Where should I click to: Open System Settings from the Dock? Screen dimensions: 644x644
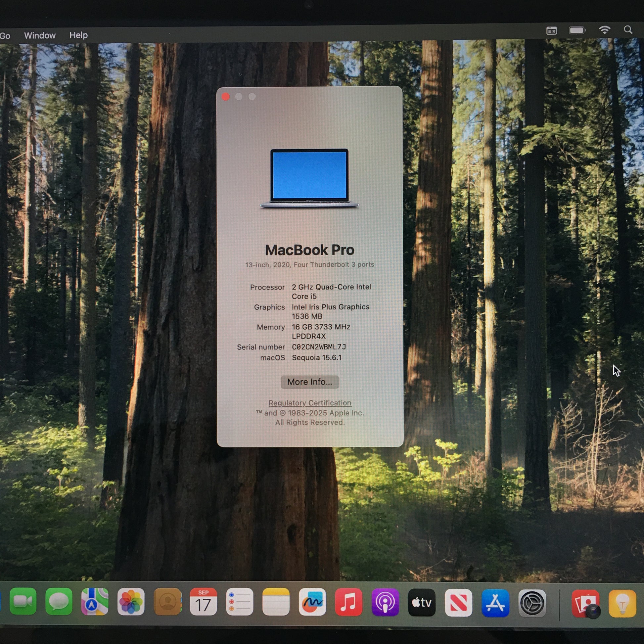(532, 603)
